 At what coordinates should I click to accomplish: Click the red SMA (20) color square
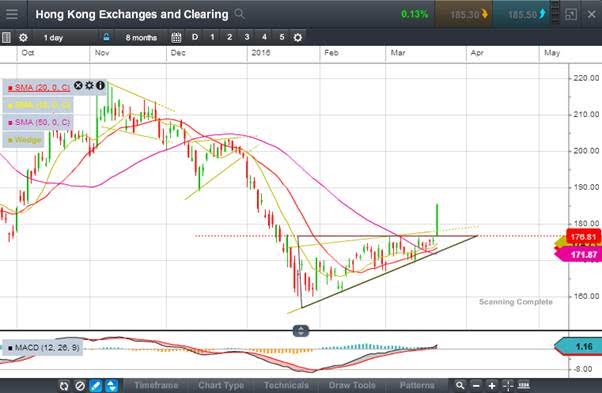pos(10,88)
